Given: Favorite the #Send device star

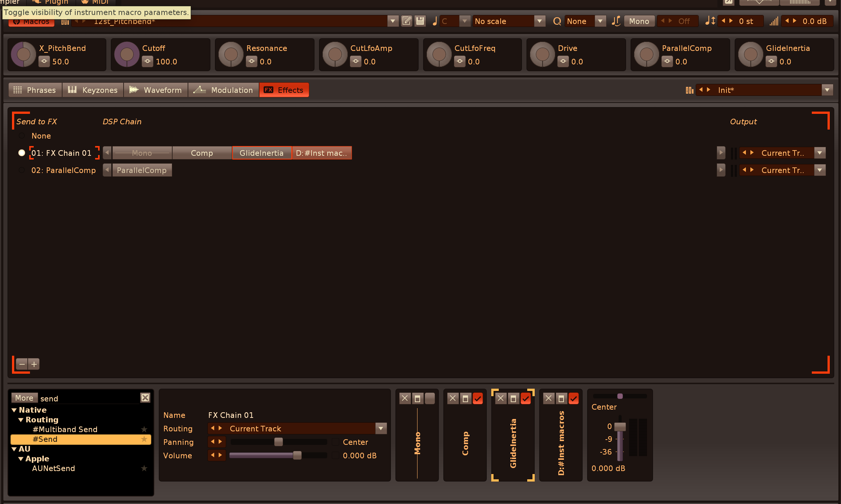Looking at the screenshot, I should pos(144,439).
